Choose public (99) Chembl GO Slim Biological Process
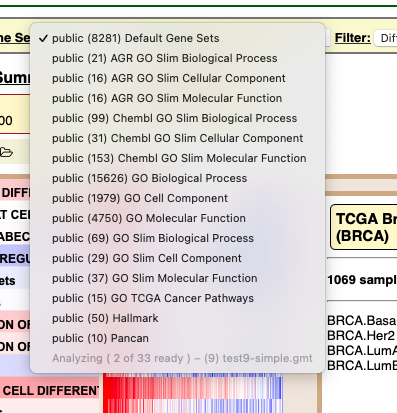The image size is (397, 413). [177, 118]
